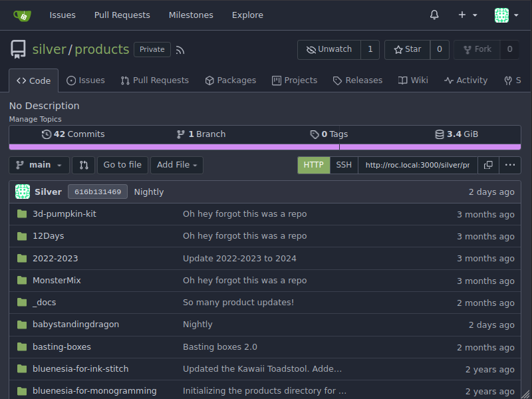Expand the Add File dropdown

177,165
